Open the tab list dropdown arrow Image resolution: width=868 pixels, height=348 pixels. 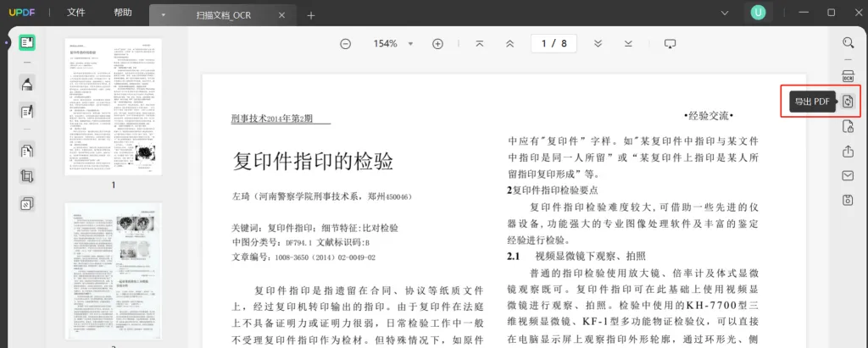[x=164, y=15]
